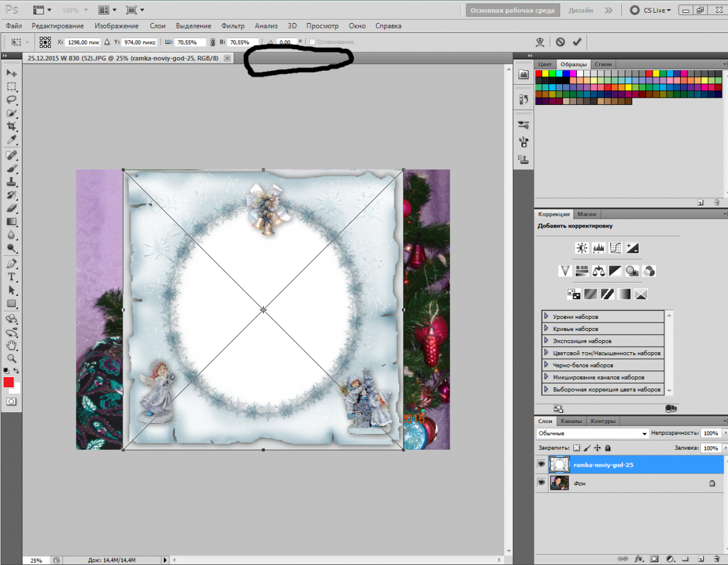Select the Lasso tool

click(12, 99)
